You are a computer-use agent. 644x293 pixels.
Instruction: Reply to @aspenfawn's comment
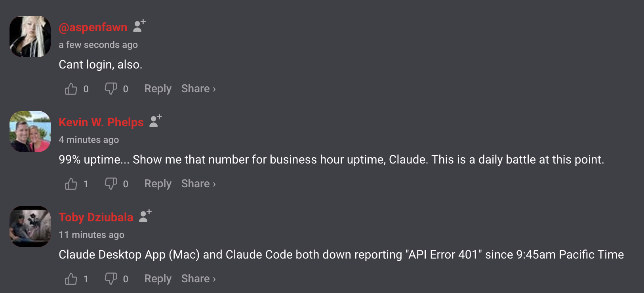(x=157, y=88)
